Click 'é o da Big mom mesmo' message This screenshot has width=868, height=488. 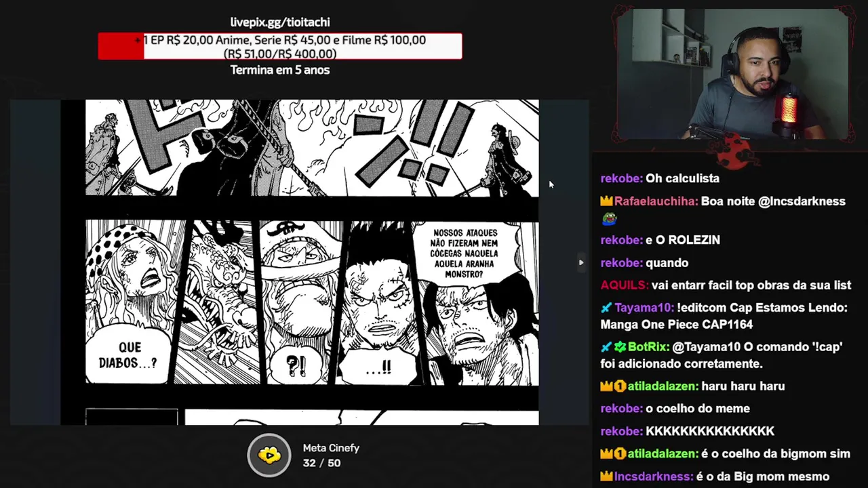coord(763,476)
